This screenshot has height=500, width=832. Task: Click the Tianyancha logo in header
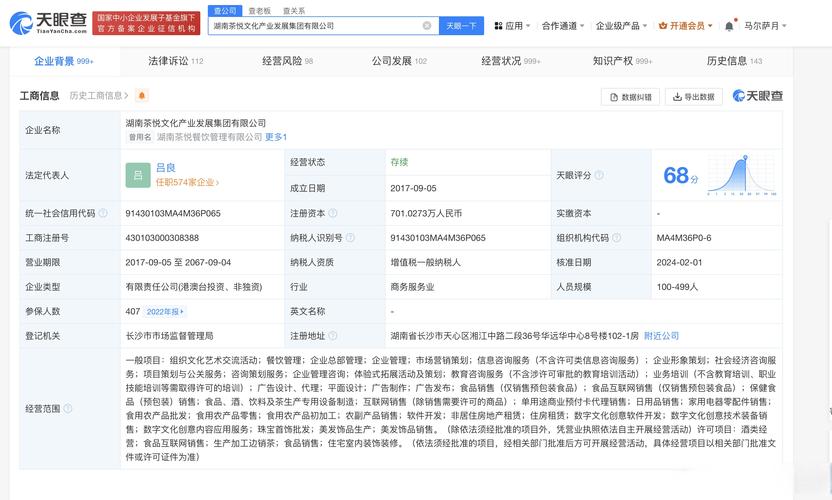(48, 23)
